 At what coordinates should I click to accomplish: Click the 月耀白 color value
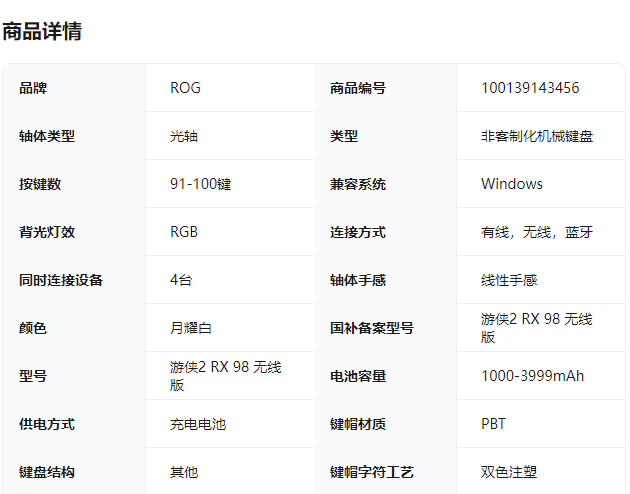[x=190, y=328]
